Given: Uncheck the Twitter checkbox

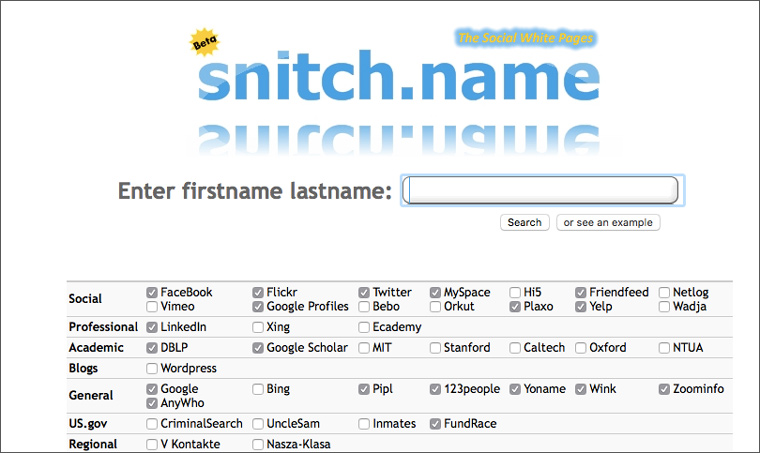Looking at the screenshot, I should click(364, 293).
